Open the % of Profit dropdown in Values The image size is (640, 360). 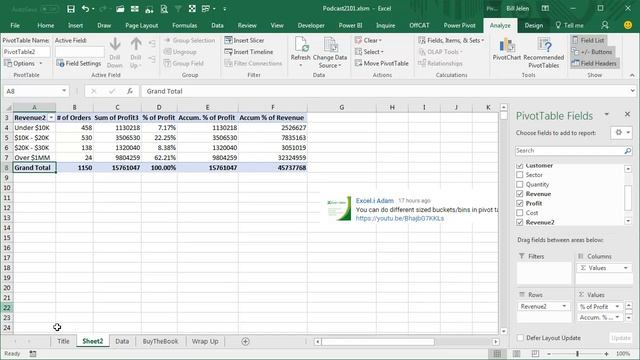[x=617, y=307]
